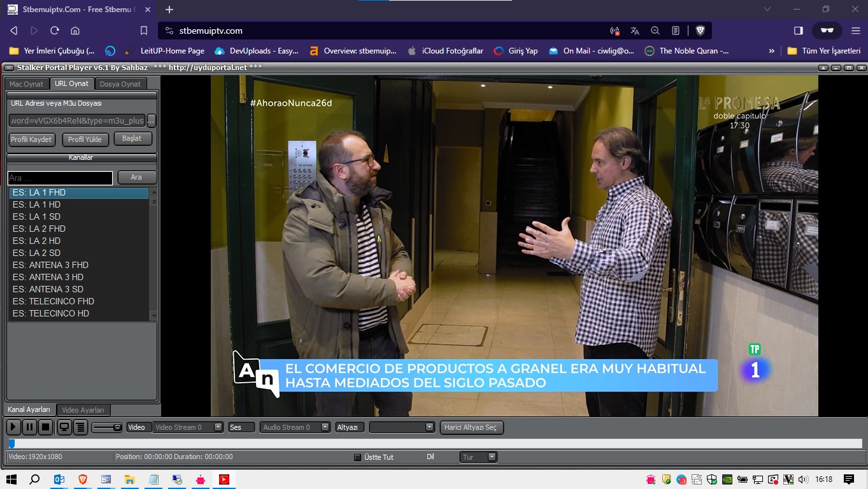The image size is (868, 489).
Task: Pause the video stream
Action: point(29,427)
